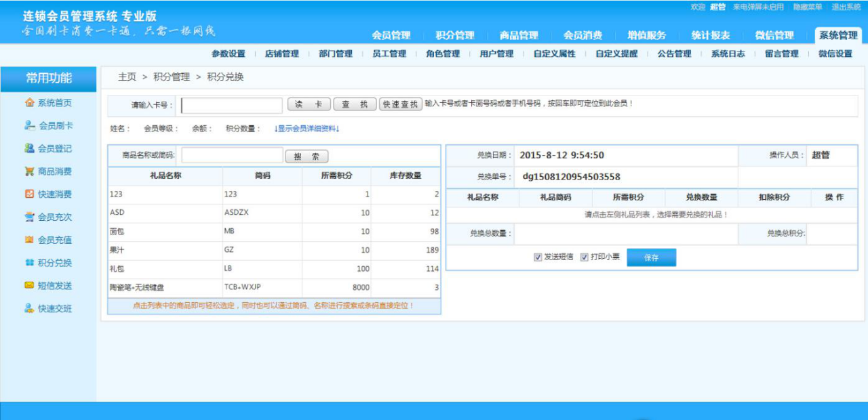
Task: Switch to the 会员消费 tab
Action: pos(583,35)
